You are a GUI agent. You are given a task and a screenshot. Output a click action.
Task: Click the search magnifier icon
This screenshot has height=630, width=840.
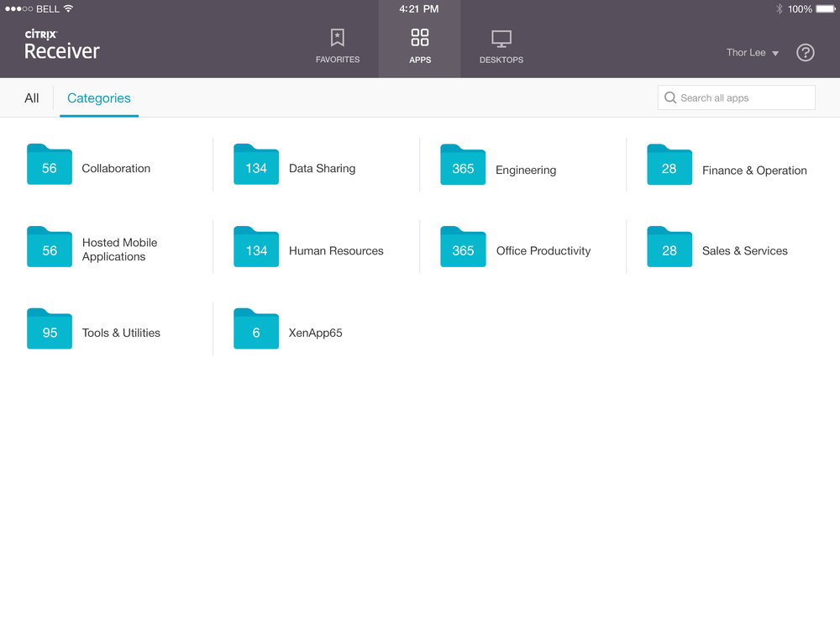[x=670, y=97]
